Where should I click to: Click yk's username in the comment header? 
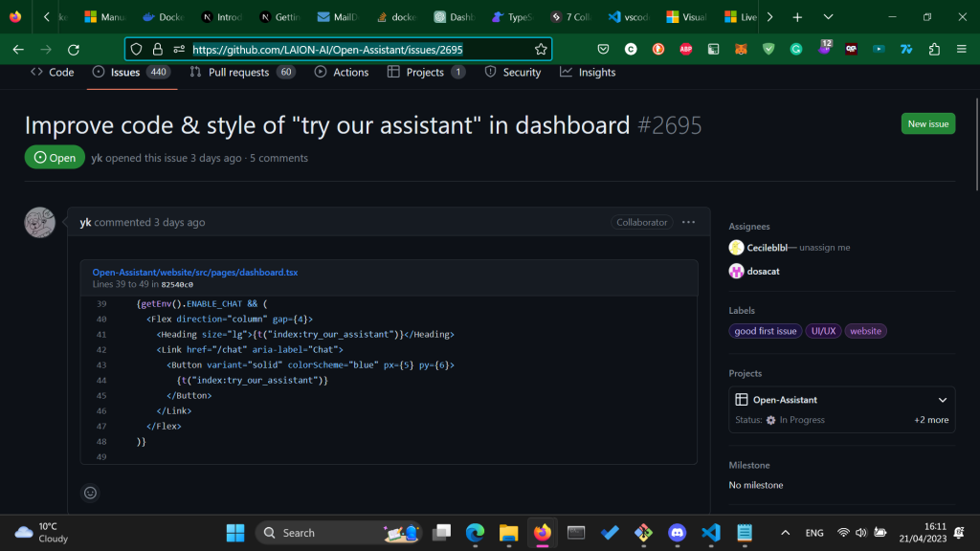click(x=85, y=222)
